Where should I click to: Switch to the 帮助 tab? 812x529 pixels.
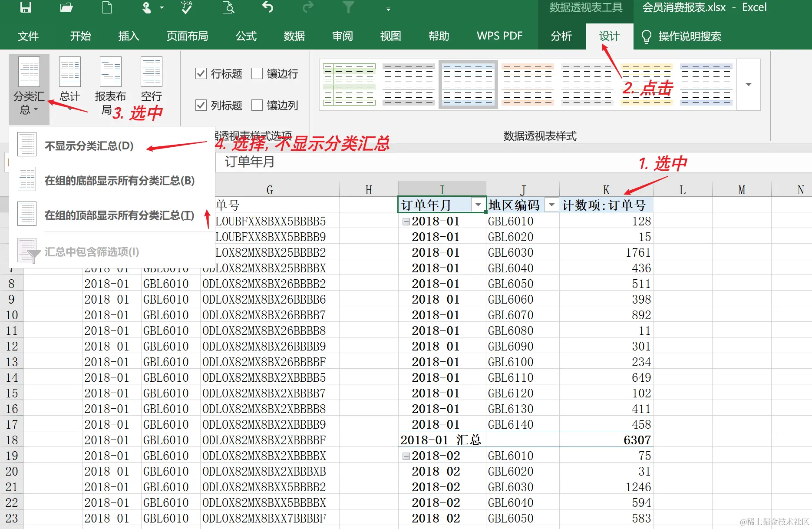[x=439, y=36]
